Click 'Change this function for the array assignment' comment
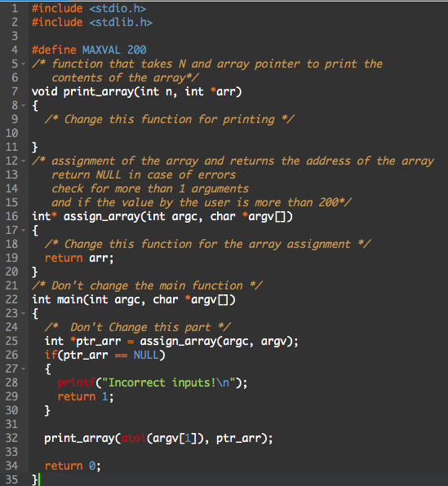This screenshot has width=448, height=486. point(207,245)
